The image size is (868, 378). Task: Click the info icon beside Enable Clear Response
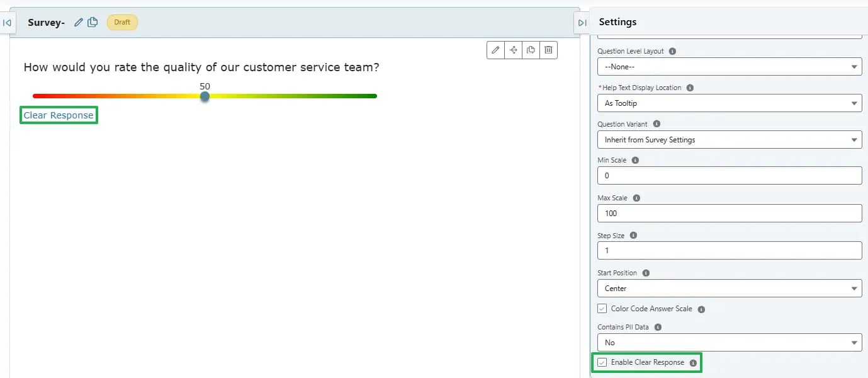693,363
